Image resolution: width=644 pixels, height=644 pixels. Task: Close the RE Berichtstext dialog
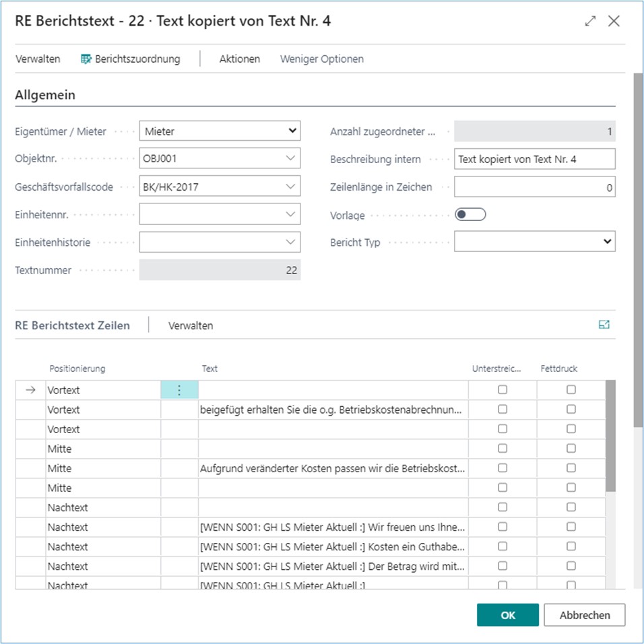[614, 21]
